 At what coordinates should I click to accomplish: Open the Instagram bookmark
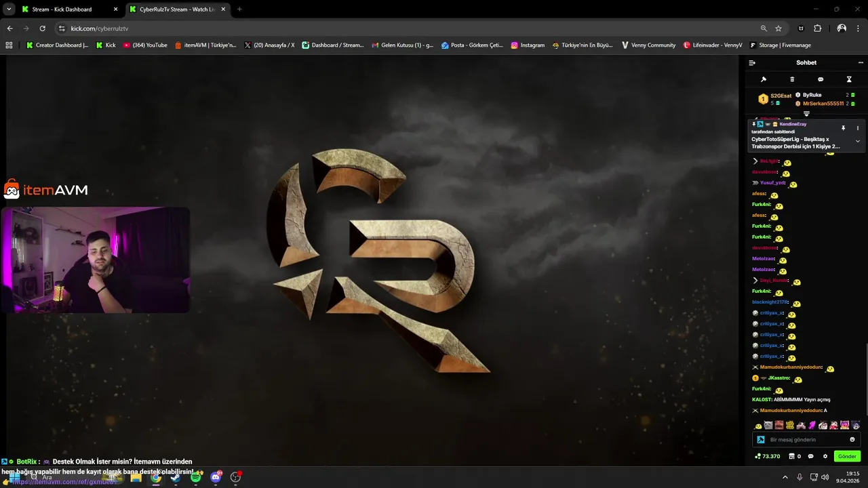point(528,45)
